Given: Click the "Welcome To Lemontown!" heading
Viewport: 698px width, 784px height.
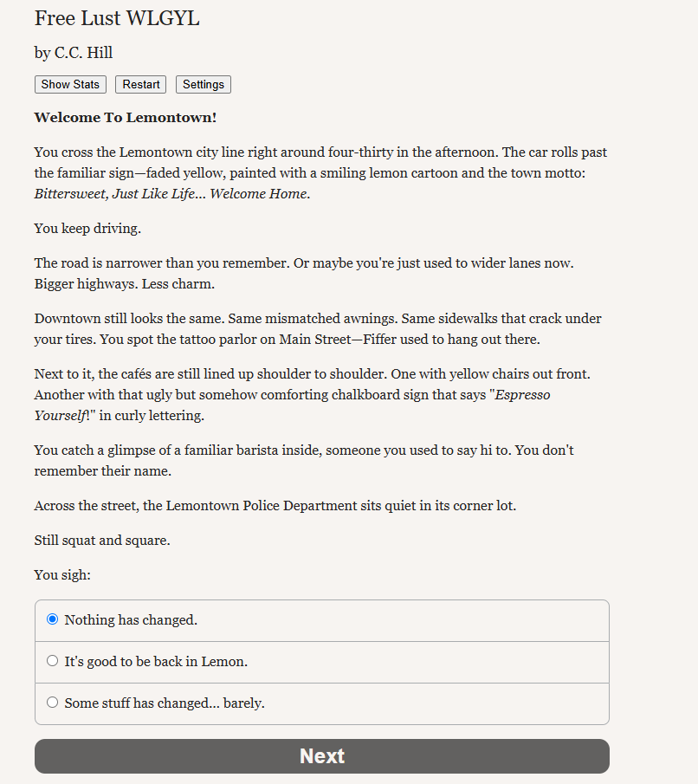Looking at the screenshot, I should 125,118.
